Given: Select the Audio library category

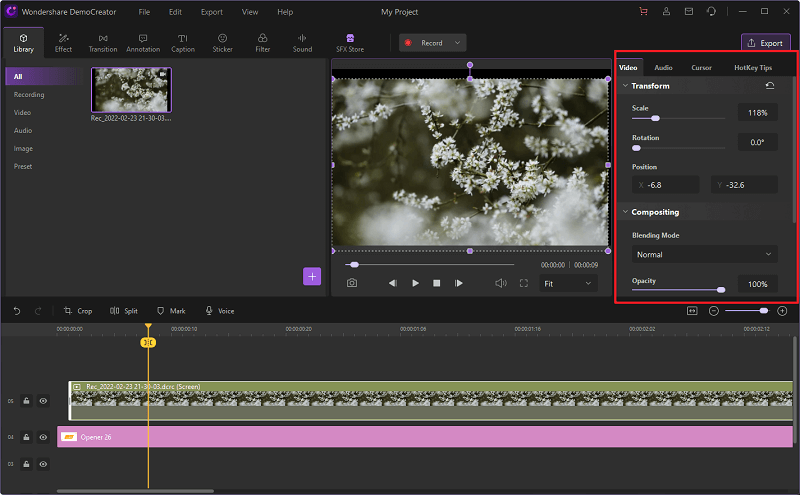Looking at the screenshot, I should [x=23, y=130].
